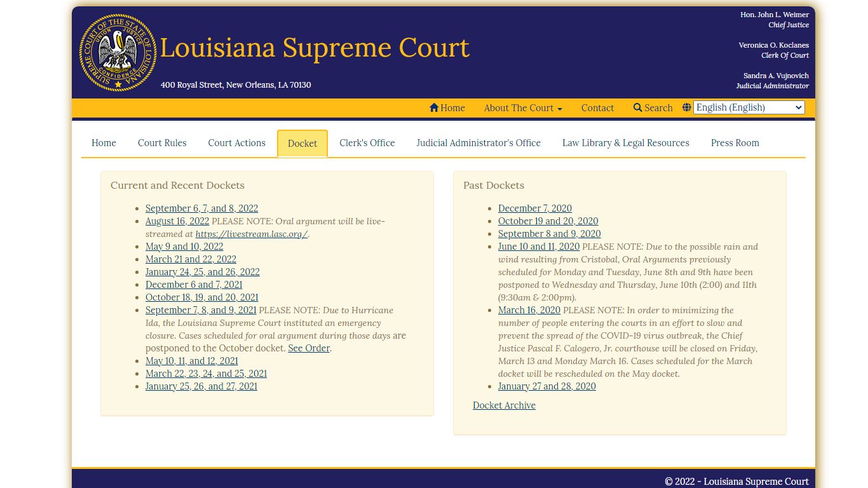Open May 9 and 10, 2022 docket
The height and width of the screenshot is (488, 868).
tap(184, 247)
